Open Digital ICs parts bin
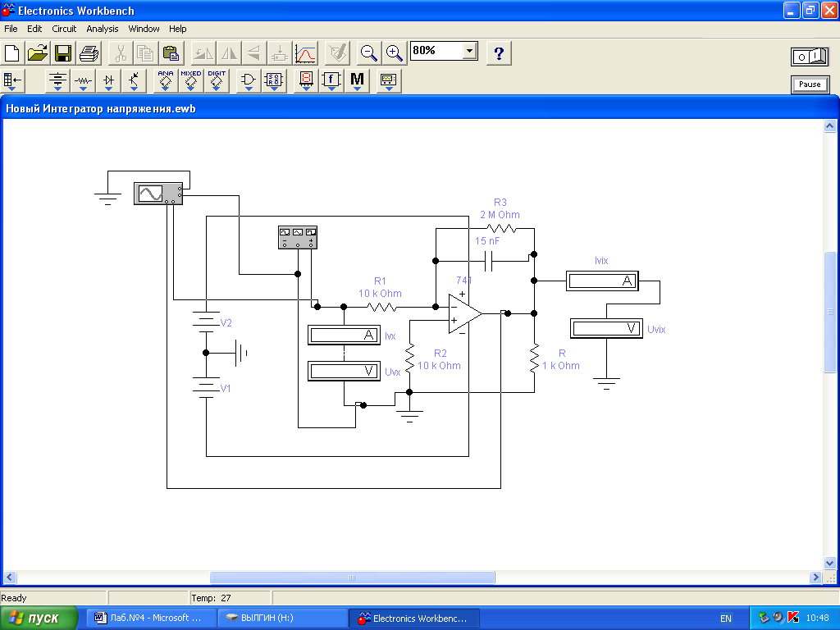This screenshot has width=840, height=630. 217,81
